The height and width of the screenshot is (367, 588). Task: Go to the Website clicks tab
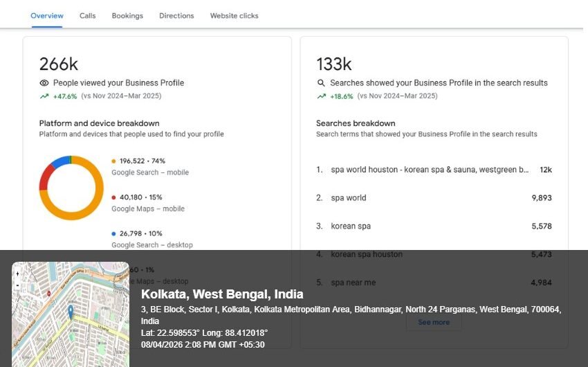[x=234, y=16]
